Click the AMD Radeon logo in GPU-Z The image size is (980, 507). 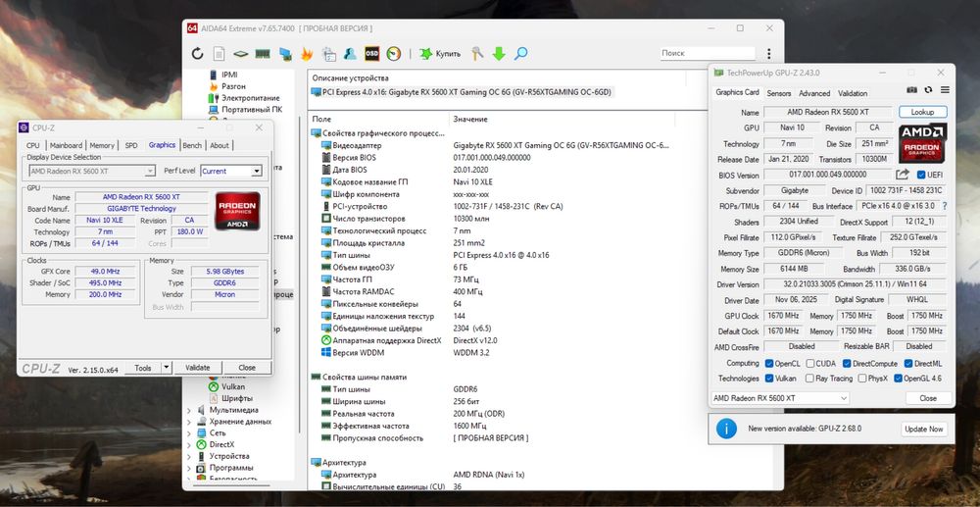922,143
